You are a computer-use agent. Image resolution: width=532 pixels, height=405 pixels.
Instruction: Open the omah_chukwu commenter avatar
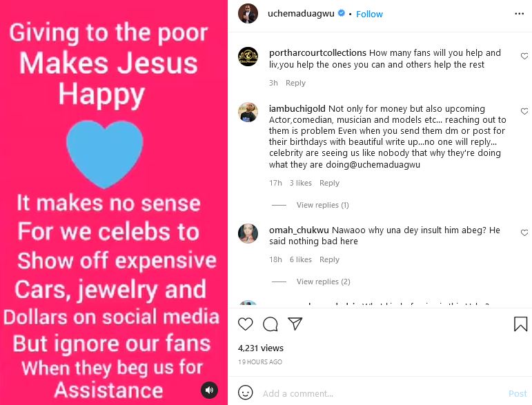(248, 233)
